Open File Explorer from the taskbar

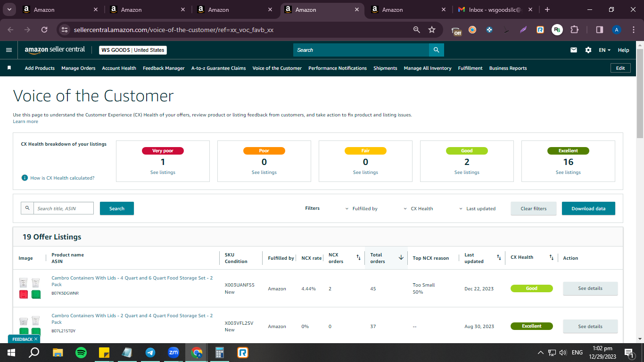58,353
